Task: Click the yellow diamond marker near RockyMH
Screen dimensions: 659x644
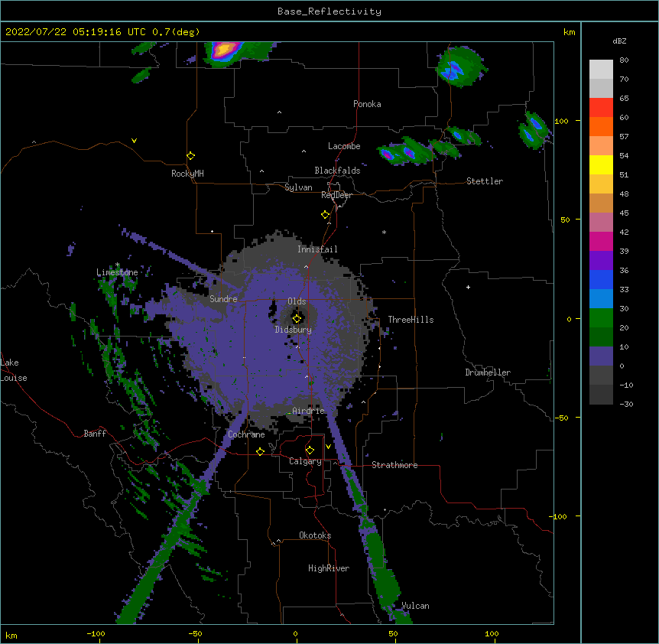Action: (190, 155)
